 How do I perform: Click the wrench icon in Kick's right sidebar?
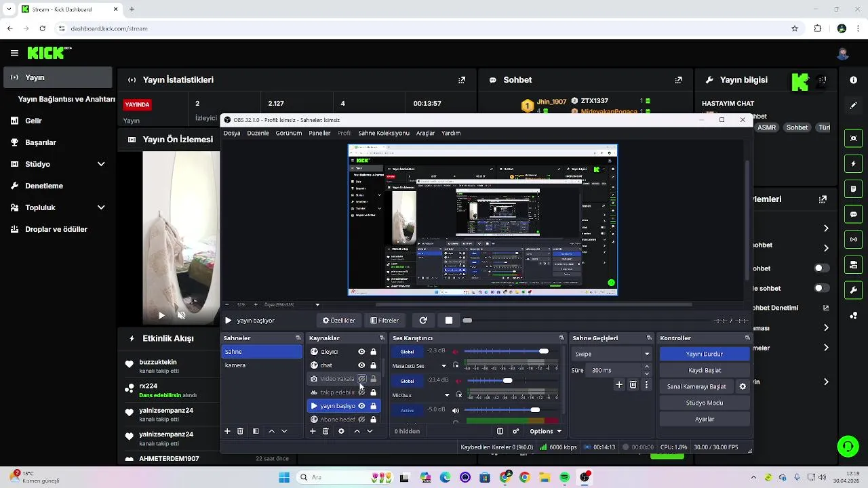(853, 290)
